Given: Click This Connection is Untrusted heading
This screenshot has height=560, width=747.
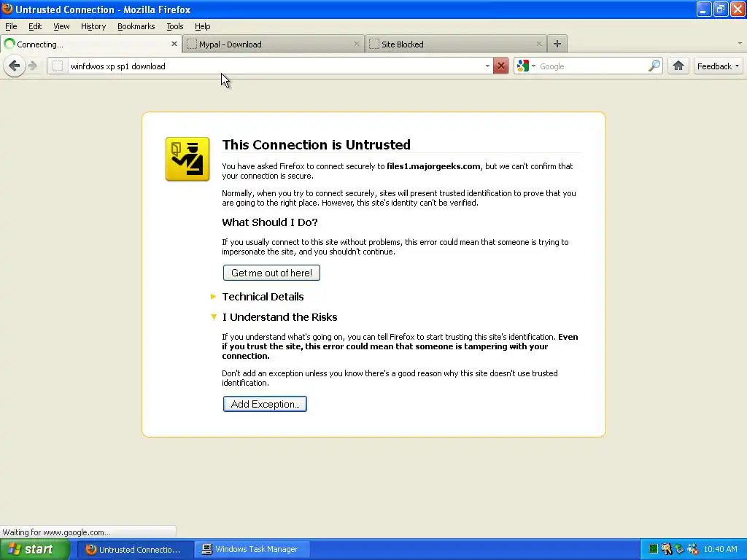Looking at the screenshot, I should [x=317, y=144].
